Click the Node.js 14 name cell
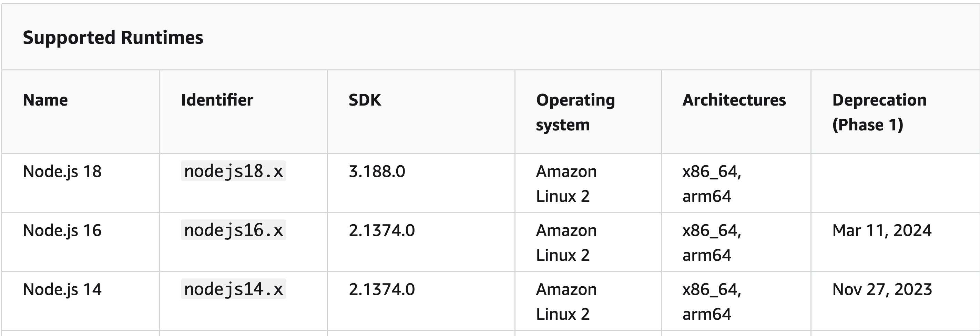 [x=62, y=289]
